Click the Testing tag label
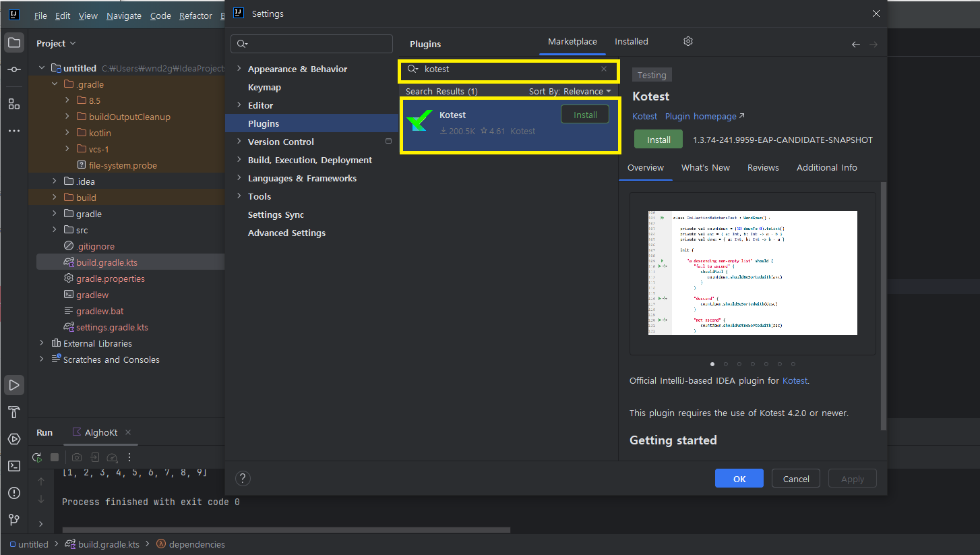This screenshot has height=555, width=980. coord(652,75)
